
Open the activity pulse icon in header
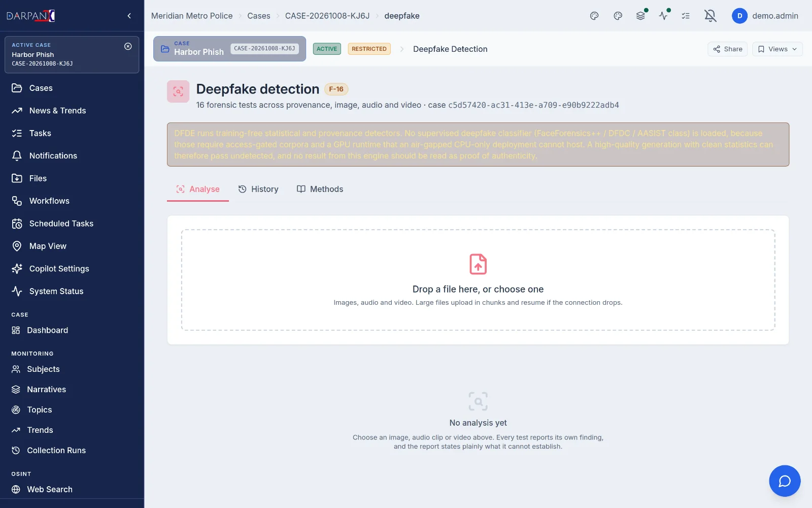pos(663,16)
